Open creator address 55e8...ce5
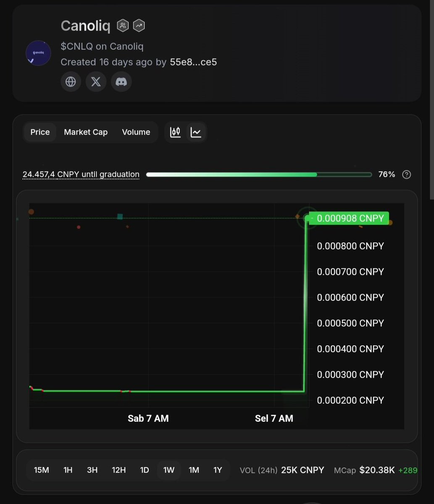 (x=193, y=62)
